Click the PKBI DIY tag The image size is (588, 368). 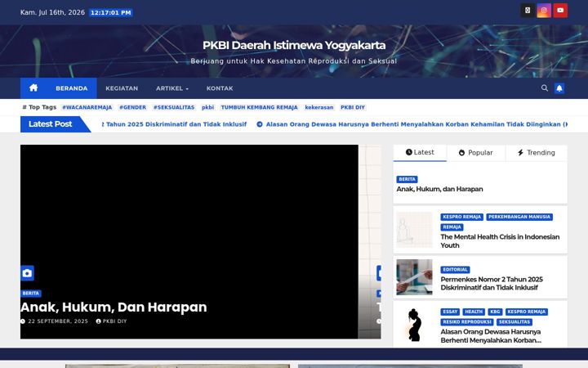click(x=353, y=107)
